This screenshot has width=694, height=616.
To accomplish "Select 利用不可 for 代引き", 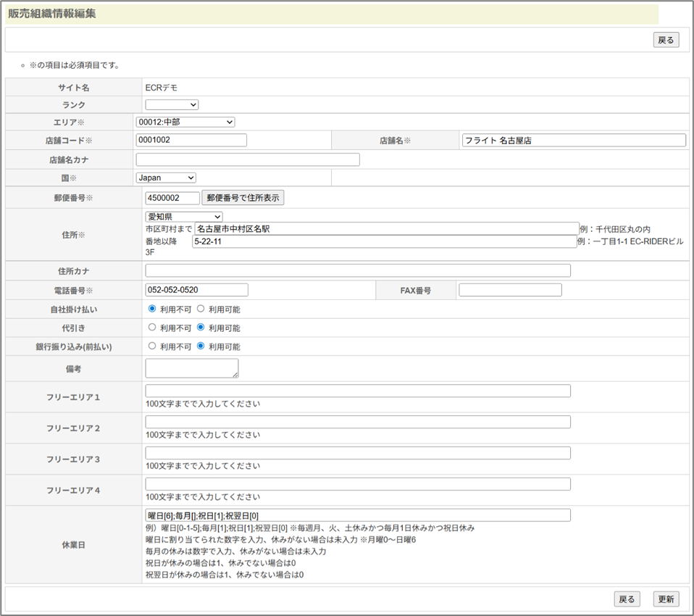I will point(152,328).
